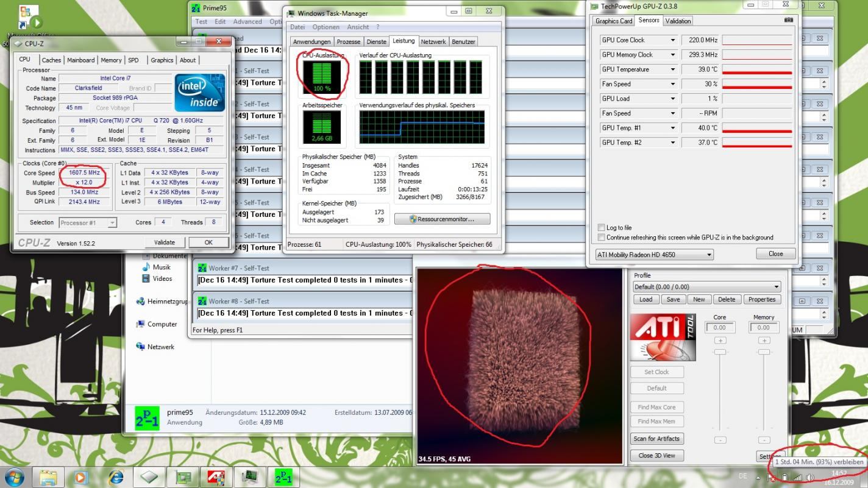Click the Core clock slider handle

tap(720, 352)
